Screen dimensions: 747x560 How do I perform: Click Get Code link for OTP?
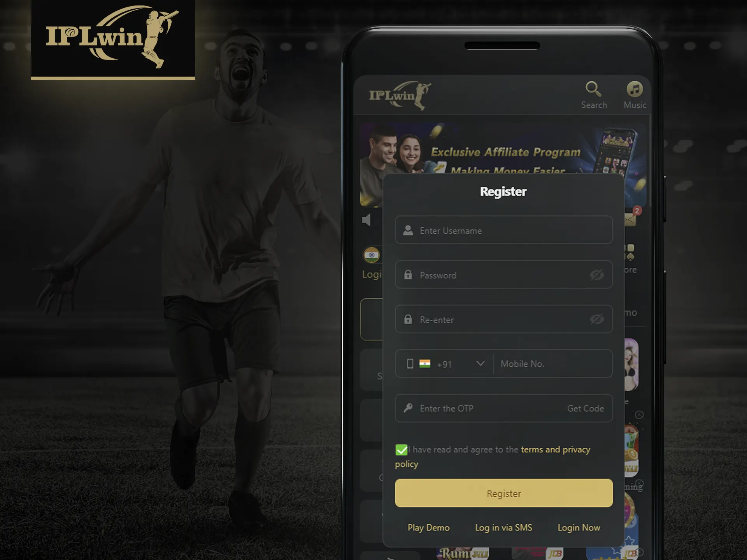585,408
